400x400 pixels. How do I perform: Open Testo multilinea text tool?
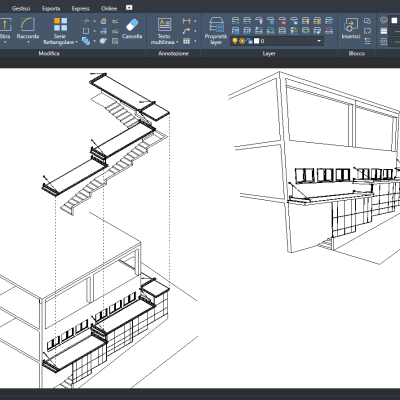164,31
